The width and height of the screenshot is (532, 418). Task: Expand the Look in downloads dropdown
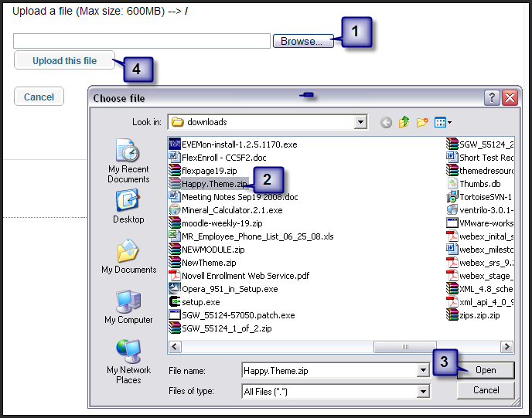(360, 122)
